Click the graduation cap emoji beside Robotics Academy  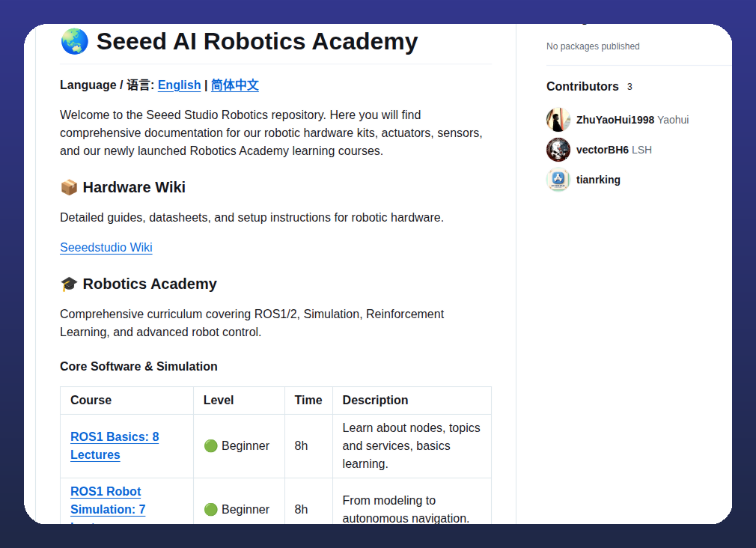(69, 284)
